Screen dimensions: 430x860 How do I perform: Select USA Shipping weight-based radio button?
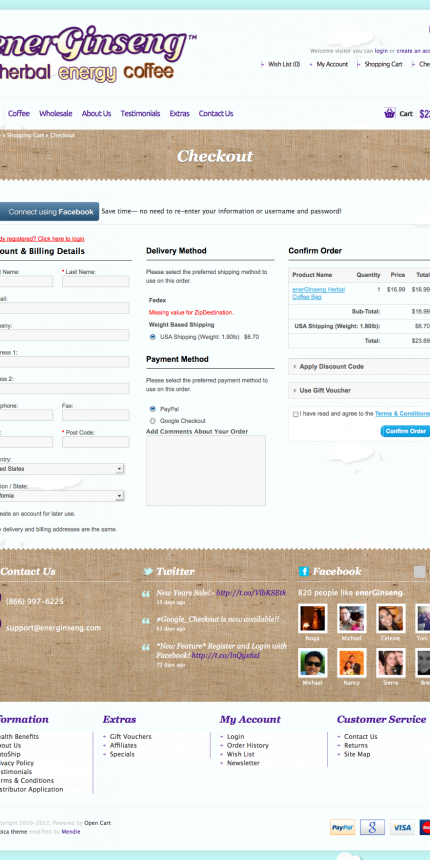tap(152, 337)
